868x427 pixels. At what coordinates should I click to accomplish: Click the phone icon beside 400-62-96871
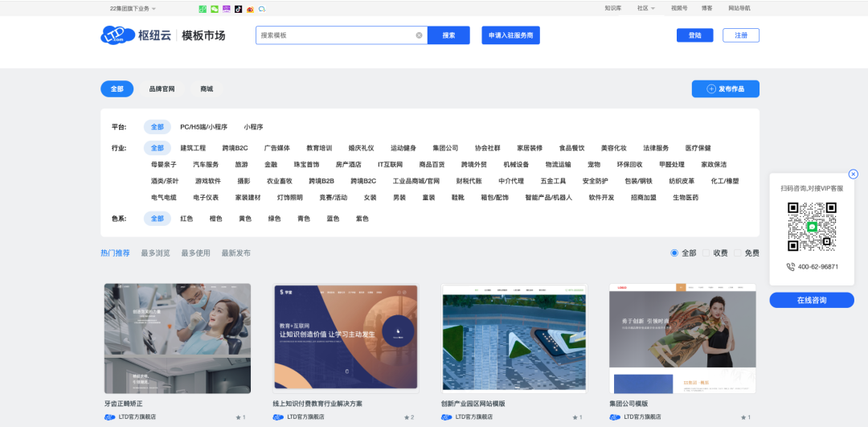(791, 267)
